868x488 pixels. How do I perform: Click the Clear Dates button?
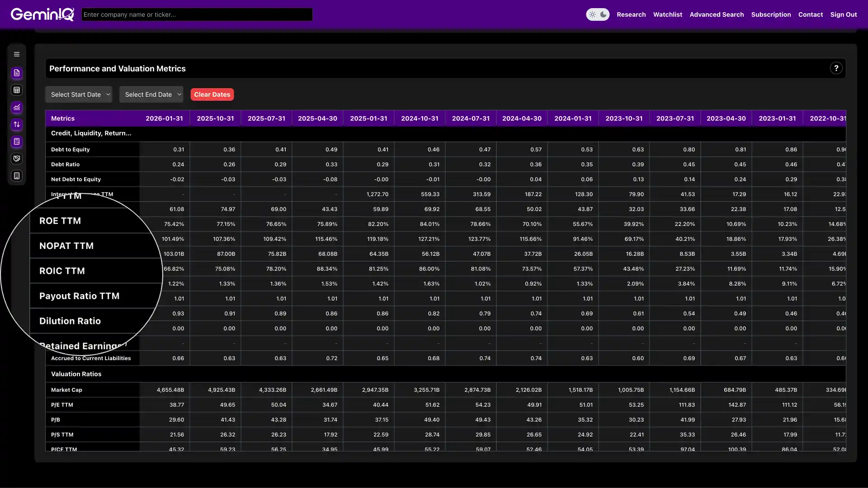212,94
